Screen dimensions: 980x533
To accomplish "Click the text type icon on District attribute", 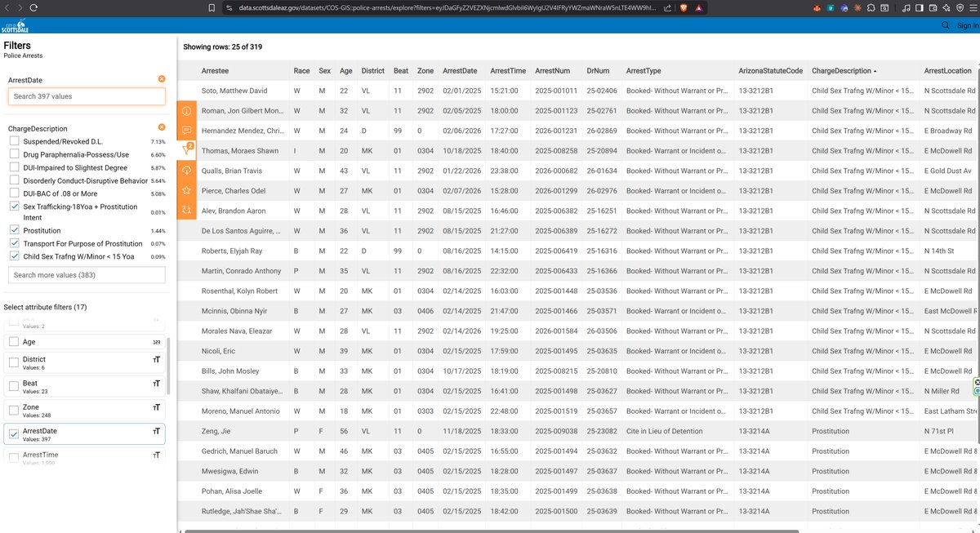I will coord(157,359).
